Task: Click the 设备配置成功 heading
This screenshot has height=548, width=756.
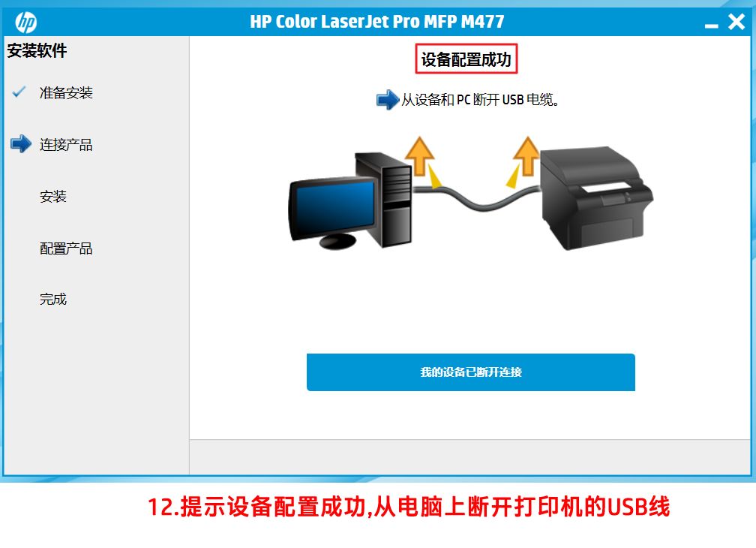Action: point(466,59)
